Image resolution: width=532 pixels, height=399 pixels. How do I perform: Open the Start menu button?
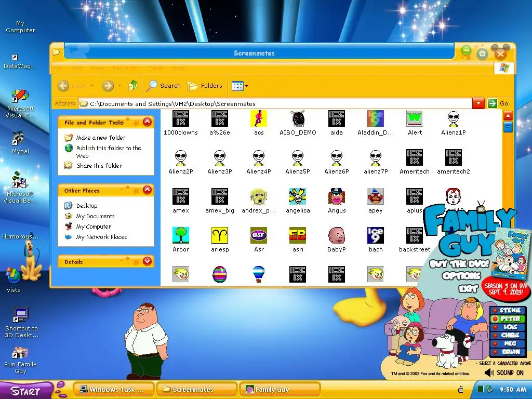[26, 391]
